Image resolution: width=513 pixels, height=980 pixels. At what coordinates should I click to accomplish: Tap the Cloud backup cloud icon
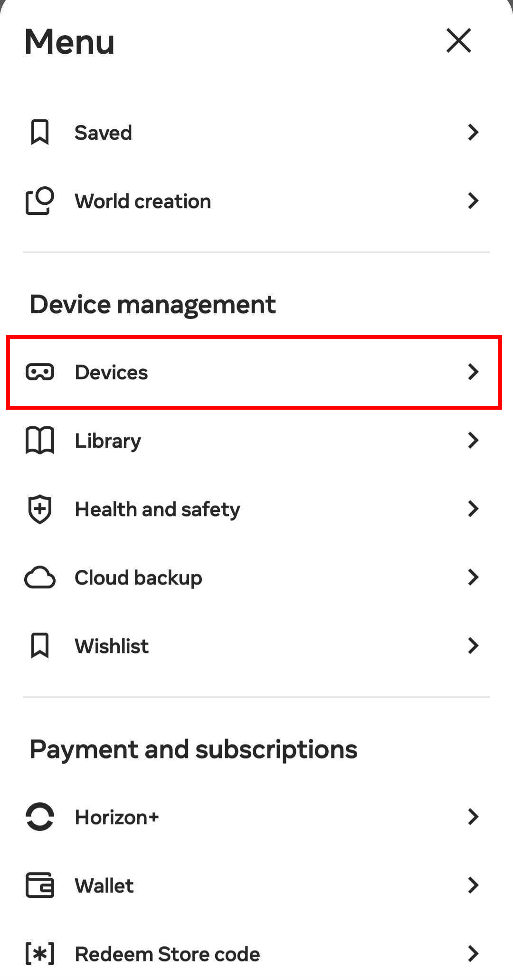[40, 577]
